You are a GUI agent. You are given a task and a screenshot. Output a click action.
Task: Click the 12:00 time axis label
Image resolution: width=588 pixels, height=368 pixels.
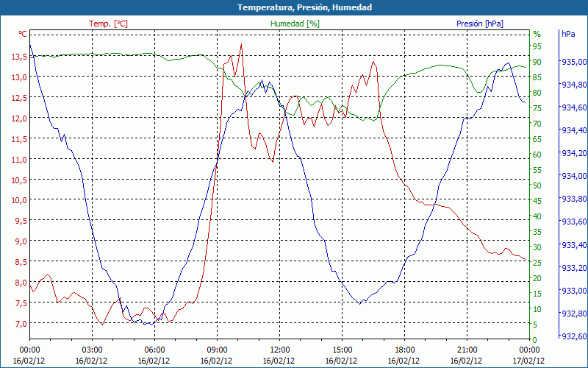pyautogui.click(x=280, y=350)
